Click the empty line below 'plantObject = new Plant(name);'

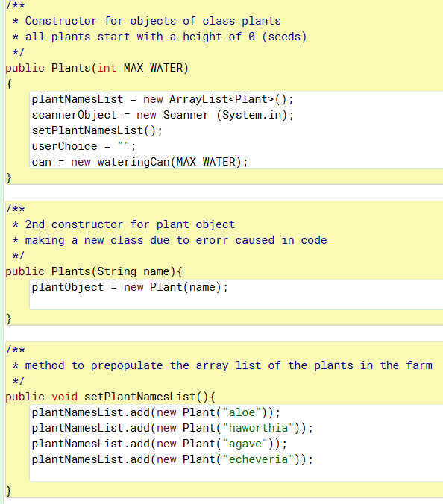point(236,302)
